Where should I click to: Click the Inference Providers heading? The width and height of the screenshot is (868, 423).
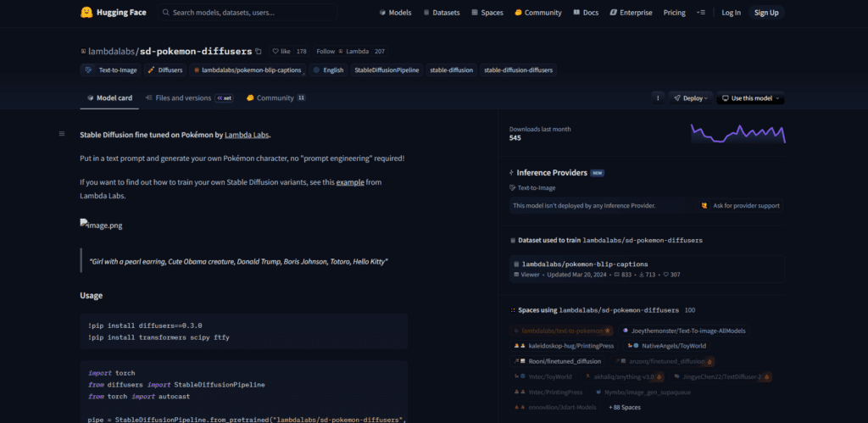(x=551, y=173)
